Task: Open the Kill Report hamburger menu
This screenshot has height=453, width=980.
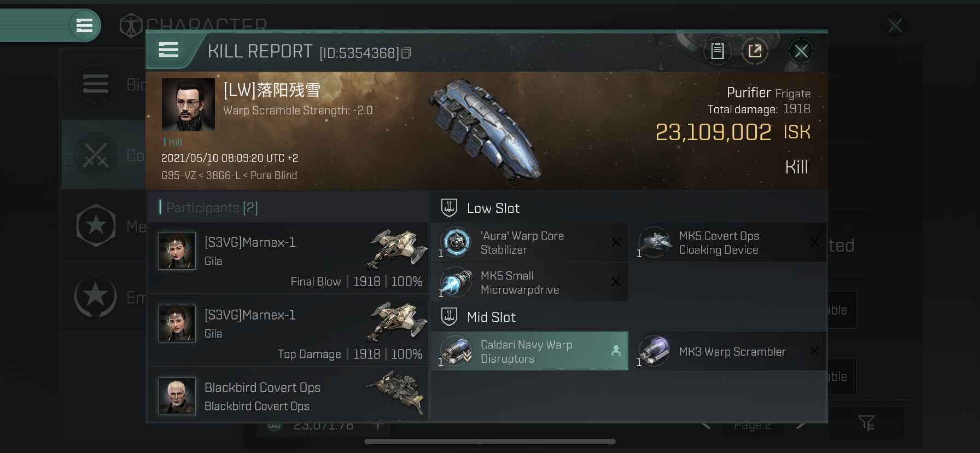Action: pos(168,50)
